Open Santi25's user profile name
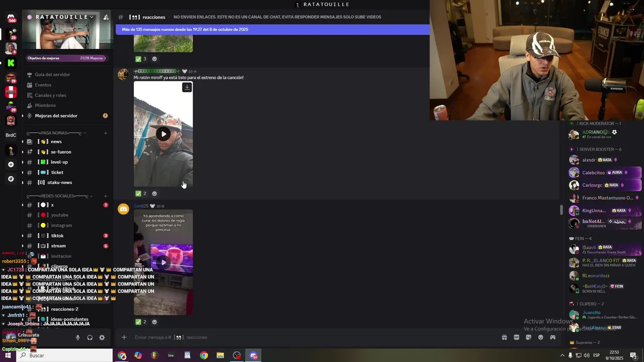 coord(141,206)
